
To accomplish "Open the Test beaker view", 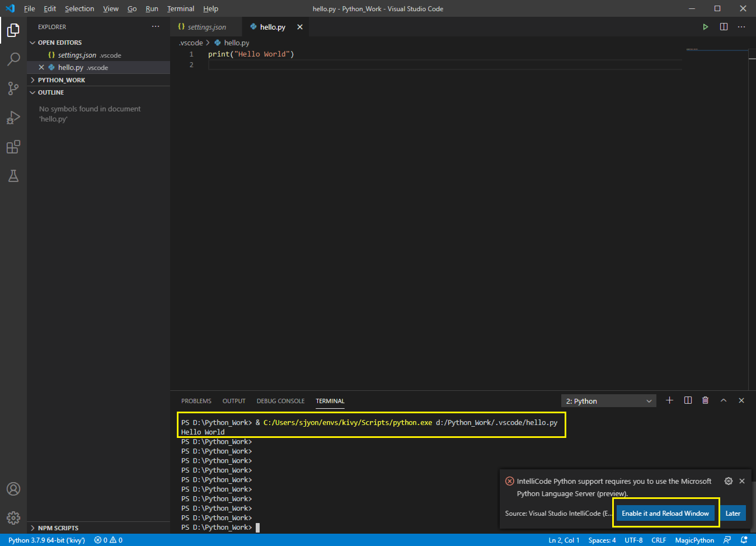I will pos(13,176).
